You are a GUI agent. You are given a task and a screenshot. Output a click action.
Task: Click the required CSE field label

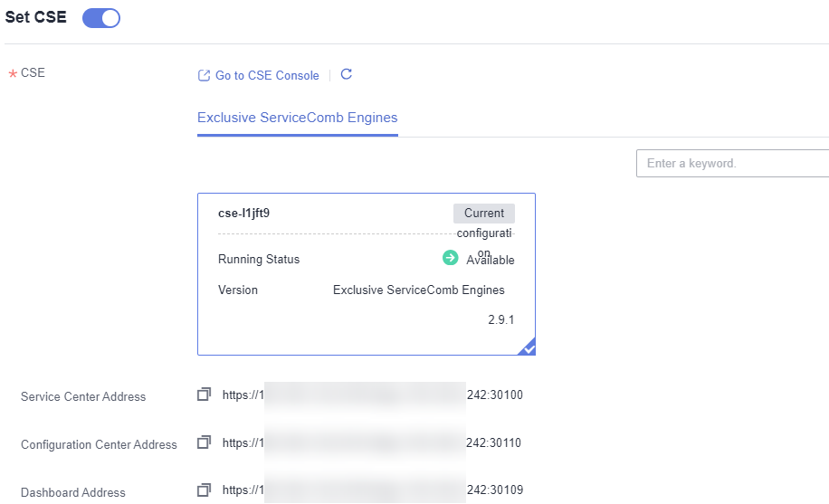[x=33, y=73]
